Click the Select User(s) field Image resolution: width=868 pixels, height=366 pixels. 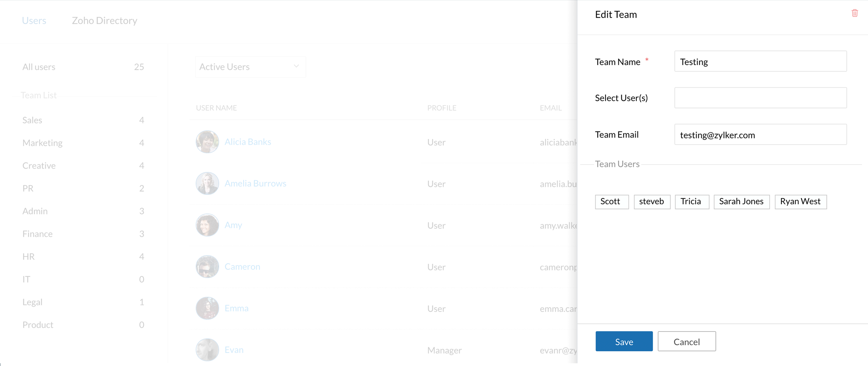[x=760, y=98]
